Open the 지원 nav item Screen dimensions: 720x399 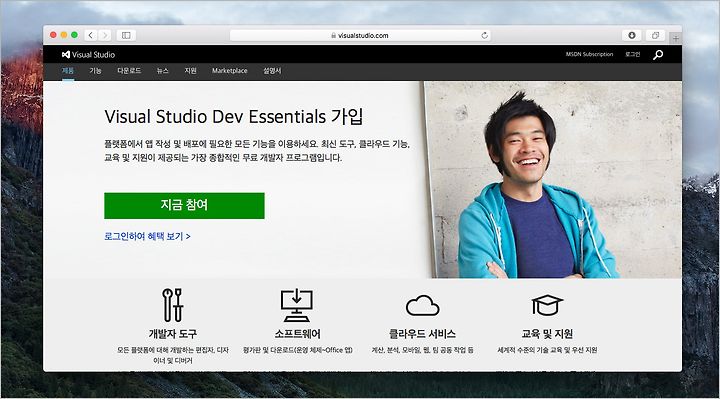191,71
